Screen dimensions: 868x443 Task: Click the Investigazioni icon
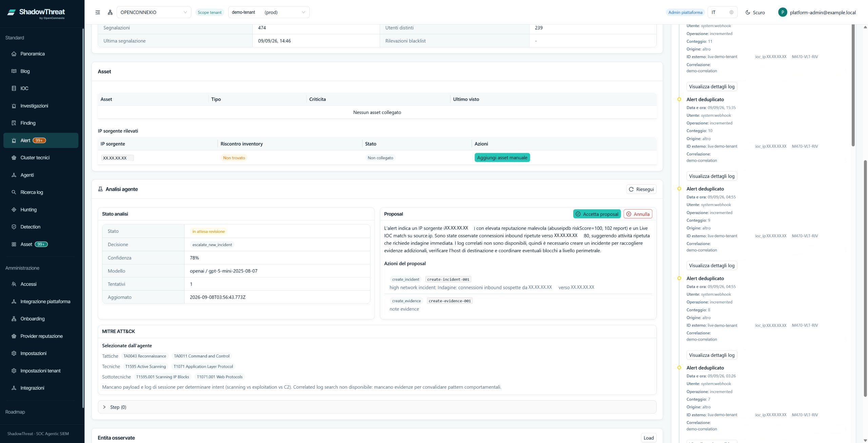14,106
